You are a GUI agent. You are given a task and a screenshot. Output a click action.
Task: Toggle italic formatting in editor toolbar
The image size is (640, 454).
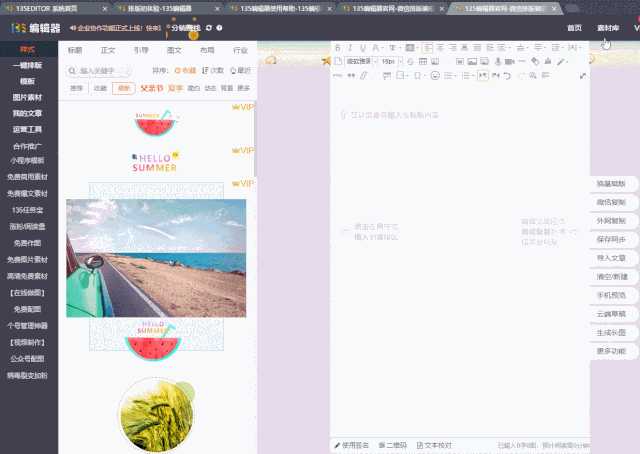pyautogui.click(x=350, y=48)
